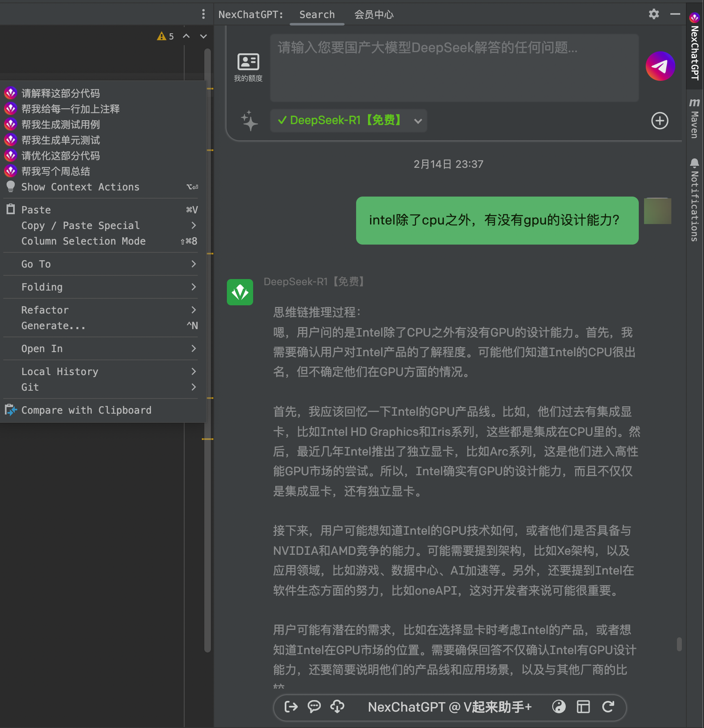Viewport: 704px width, 728px height.
Task: Click the green user question bubble
Action: tap(497, 220)
